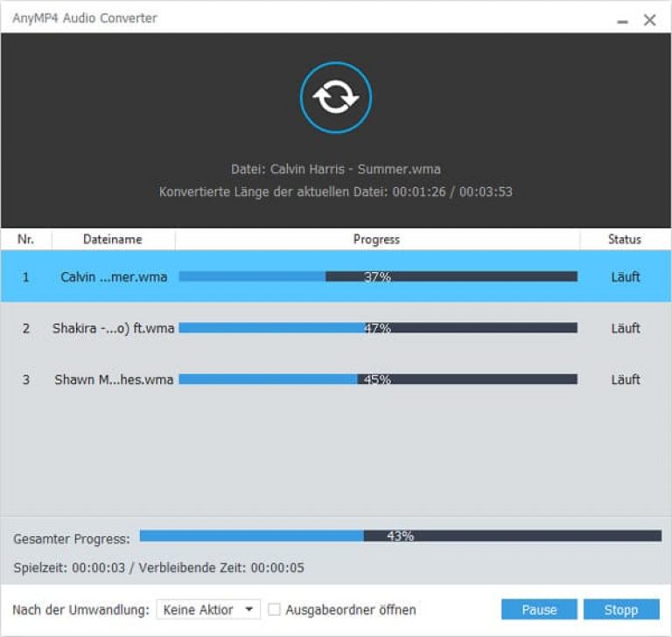
Task: Click the Gesamter Progress 43% bar
Action: coord(400,535)
